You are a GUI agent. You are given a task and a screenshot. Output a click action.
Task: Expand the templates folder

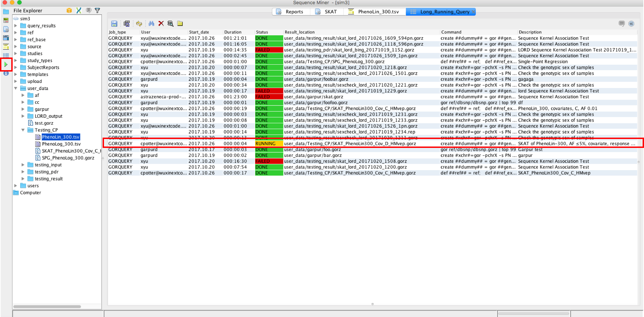(15, 74)
